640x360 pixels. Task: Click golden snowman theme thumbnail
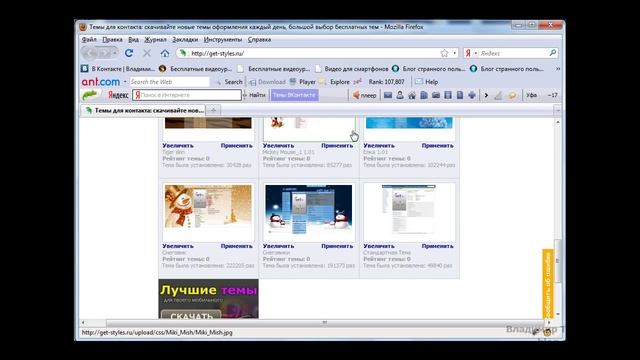(x=208, y=212)
